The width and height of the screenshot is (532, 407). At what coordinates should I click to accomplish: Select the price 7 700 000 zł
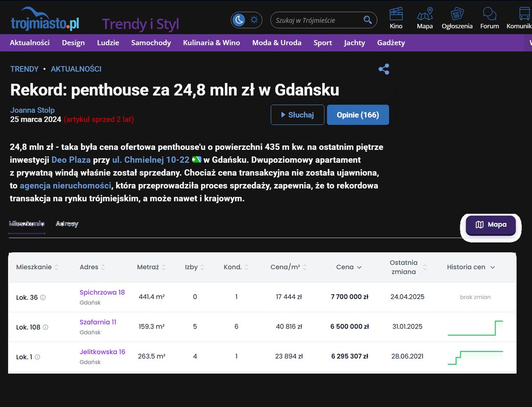click(x=349, y=297)
